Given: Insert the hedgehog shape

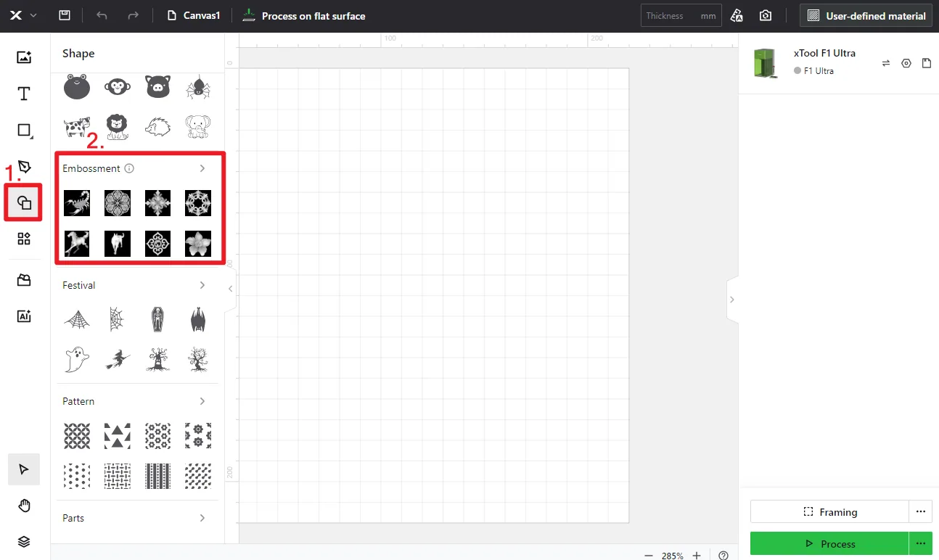Looking at the screenshot, I should click(157, 128).
